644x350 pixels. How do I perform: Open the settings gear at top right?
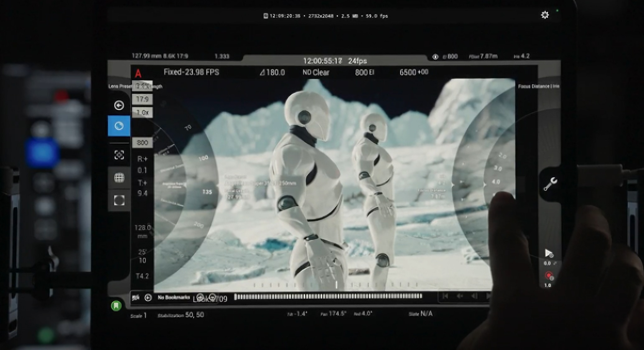(545, 15)
